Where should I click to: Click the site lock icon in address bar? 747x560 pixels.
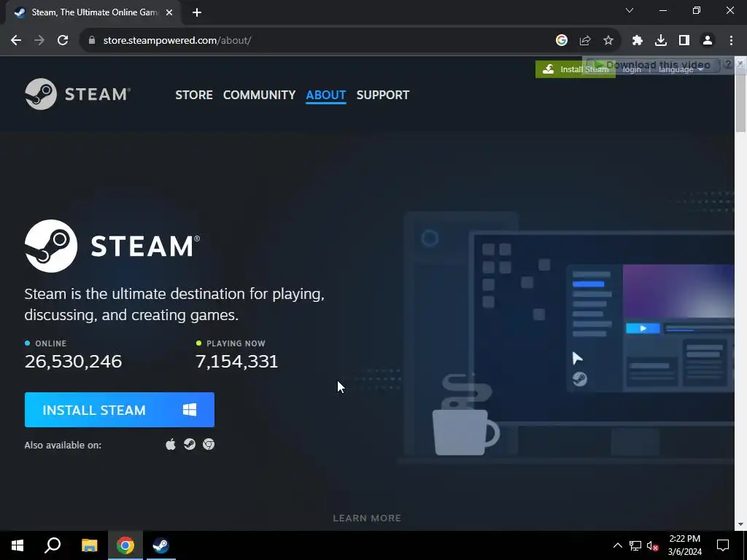(92, 41)
